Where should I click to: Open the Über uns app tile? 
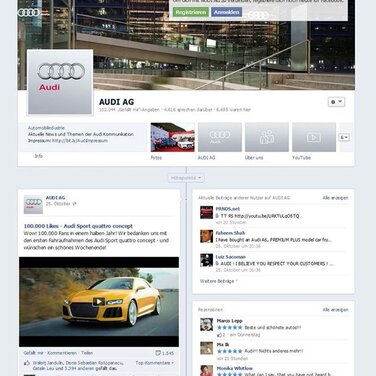pos(267,137)
